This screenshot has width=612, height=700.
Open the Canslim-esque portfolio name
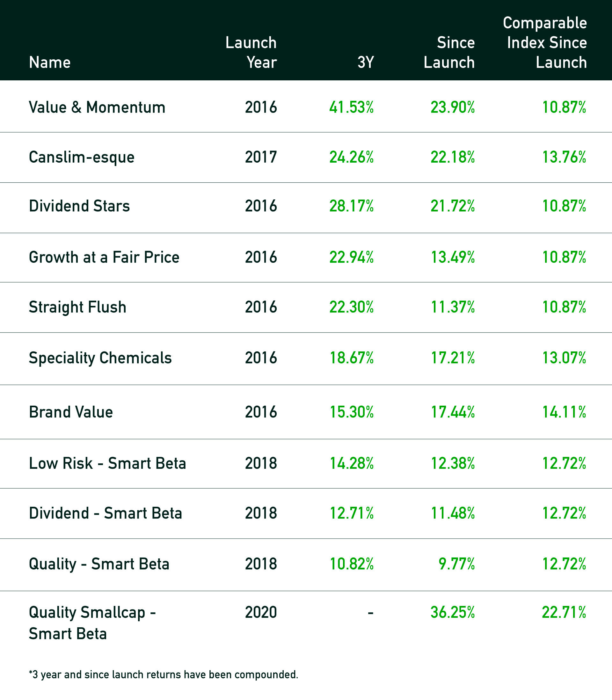point(82,158)
